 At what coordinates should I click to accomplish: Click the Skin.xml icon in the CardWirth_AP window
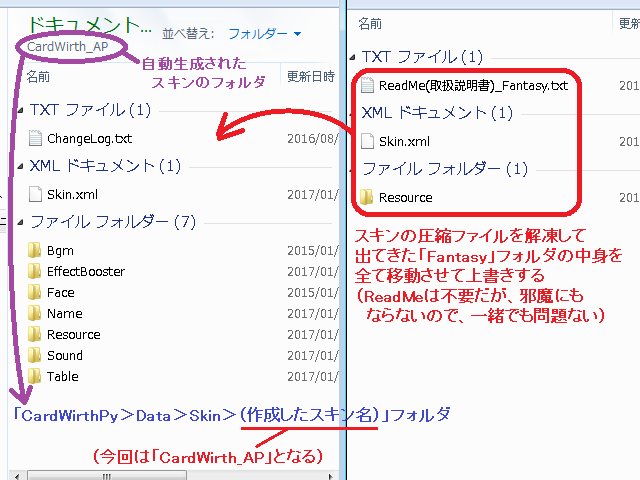click(x=35, y=194)
